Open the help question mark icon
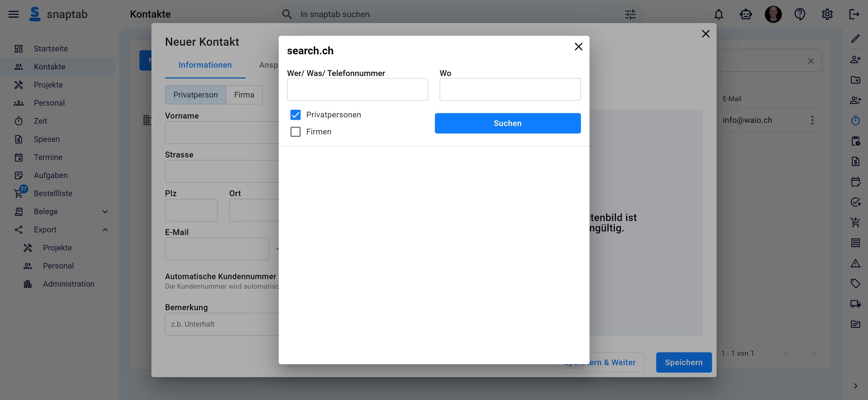This screenshot has height=400, width=868. point(800,14)
